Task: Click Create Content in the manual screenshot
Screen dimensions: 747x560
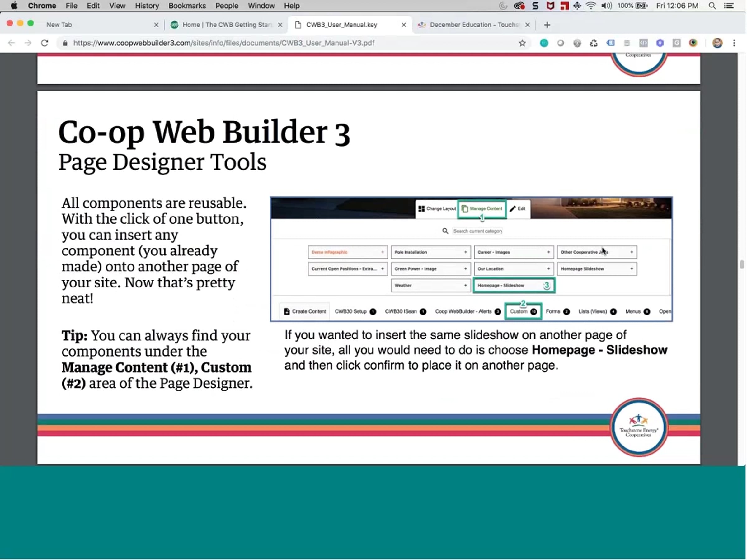Action: click(x=305, y=311)
